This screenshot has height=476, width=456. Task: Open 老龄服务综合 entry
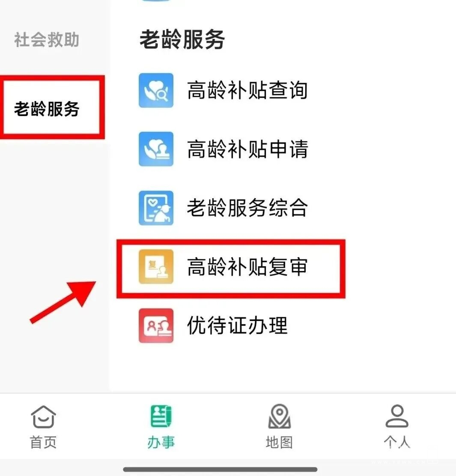pyautogui.click(x=247, y=208)
